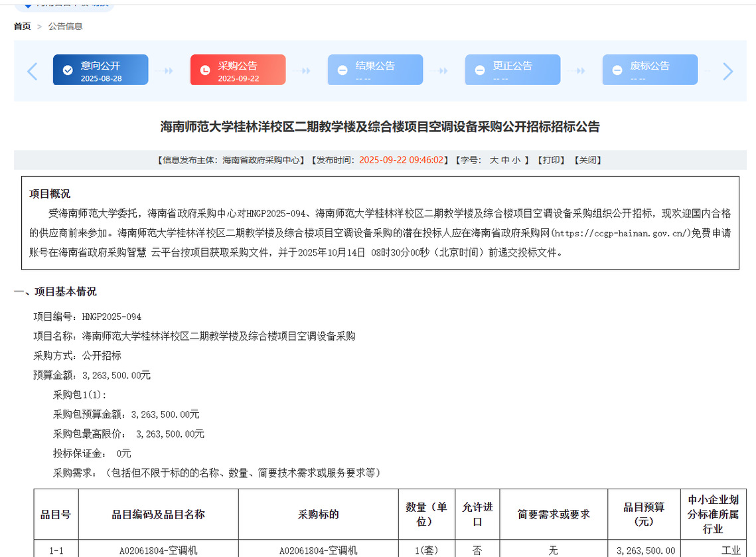This screenshot has width=756, height=557.
Task: Switch to the 更正公告 stage
Action: tap(513, 70)
